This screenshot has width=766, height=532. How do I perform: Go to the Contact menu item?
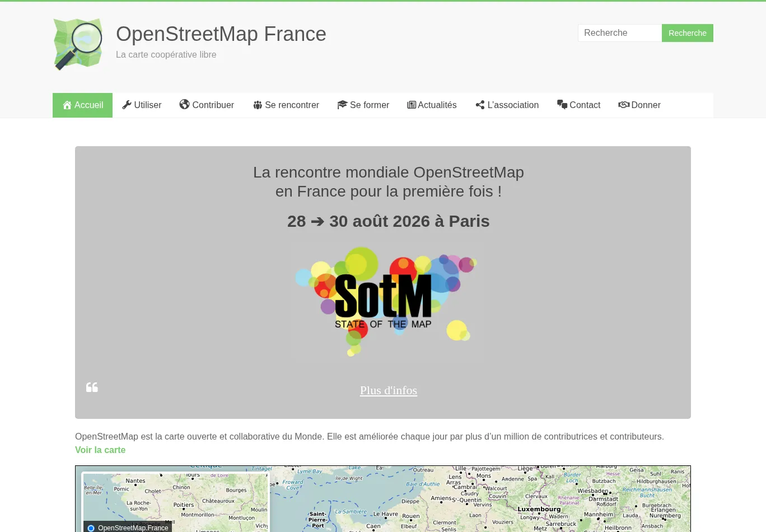click(585, 105)
